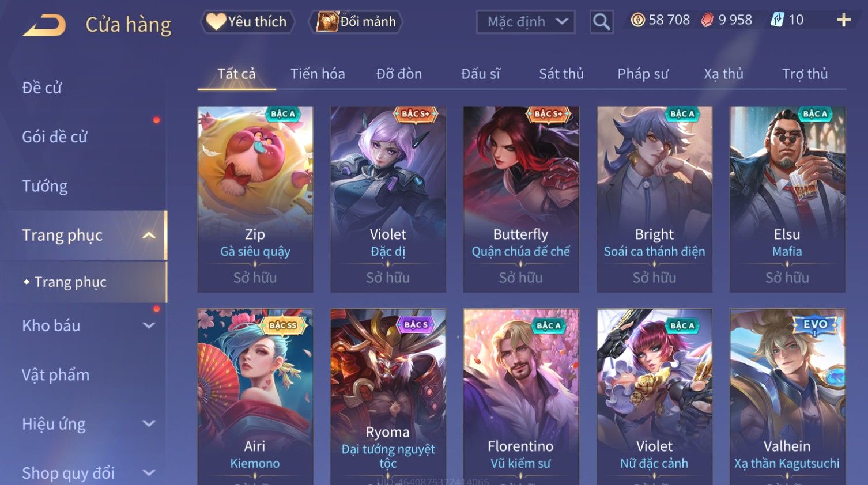Switch to the Sát thủ tab
This screenshot has width=868, height=485.
pyautogui.click(x=561, y=74)
